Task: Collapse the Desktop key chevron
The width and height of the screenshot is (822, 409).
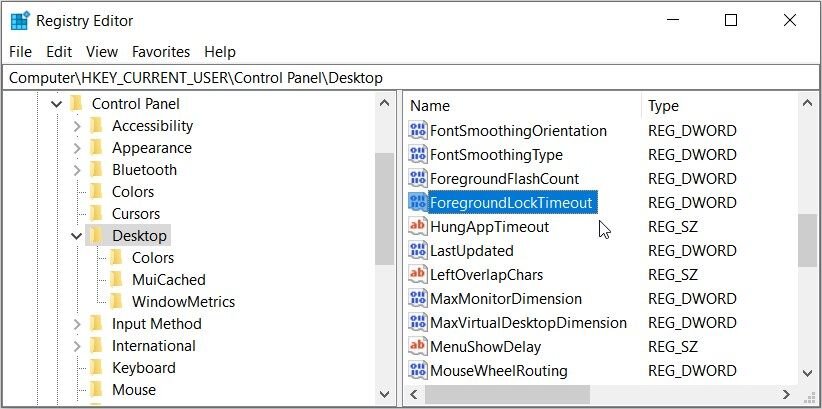Action: (77, 236)
